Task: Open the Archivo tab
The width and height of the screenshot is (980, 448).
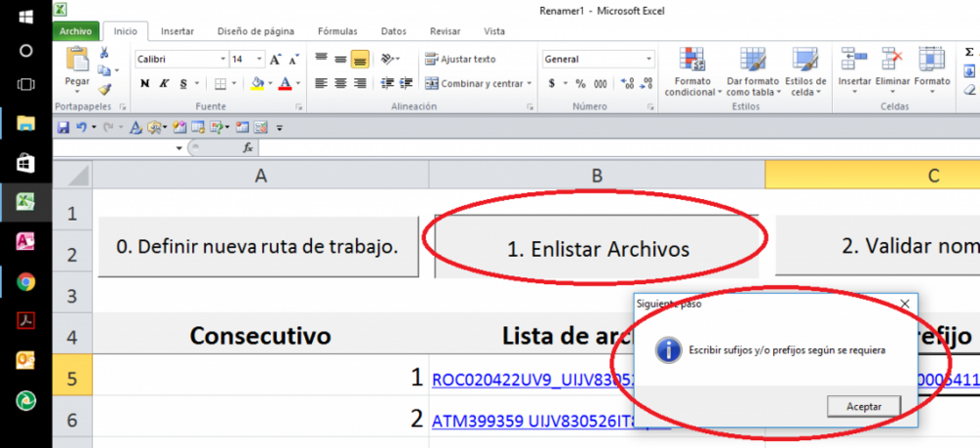Action: [x=76, y=31]
